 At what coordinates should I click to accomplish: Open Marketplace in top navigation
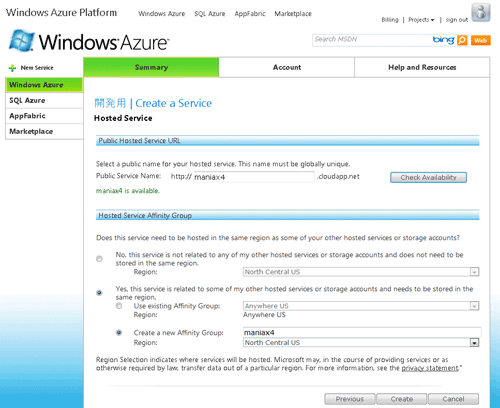coord(293,14)
